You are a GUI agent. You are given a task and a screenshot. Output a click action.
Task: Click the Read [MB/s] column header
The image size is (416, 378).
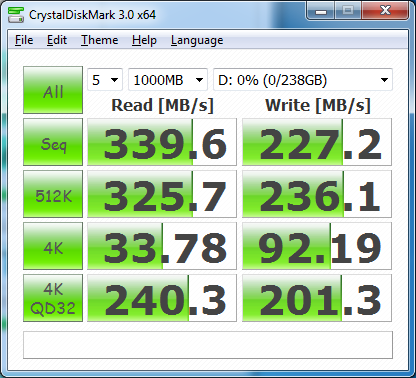coord(162,106)
